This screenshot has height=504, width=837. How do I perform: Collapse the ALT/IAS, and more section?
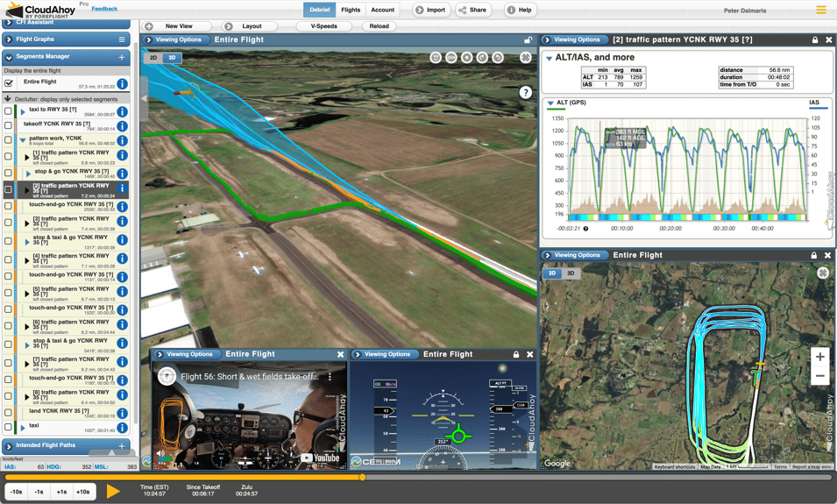click(x=550, y=58)
